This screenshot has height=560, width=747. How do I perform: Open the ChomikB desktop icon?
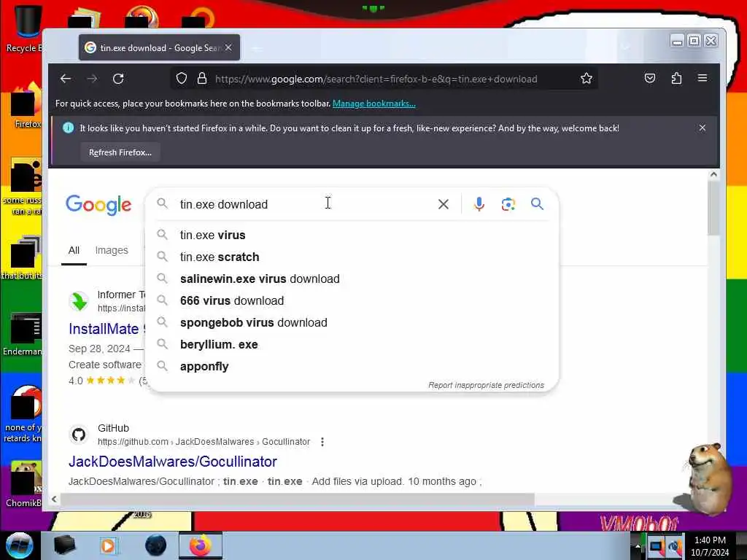coord(24,485)
